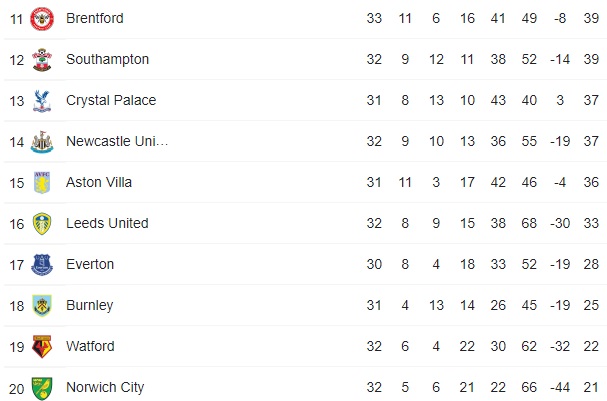Click the Brentford club crest icon
Image resolution: width=607 pixels, height=401 pixels.
[41, 19]
